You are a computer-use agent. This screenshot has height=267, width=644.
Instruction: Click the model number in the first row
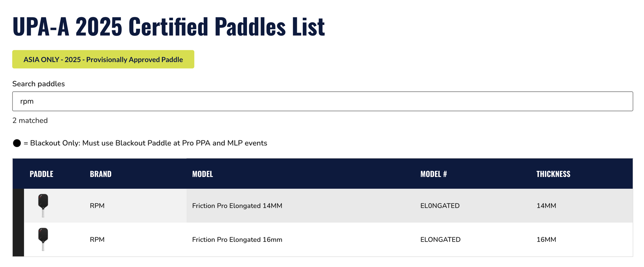click(x=440, y=206)
